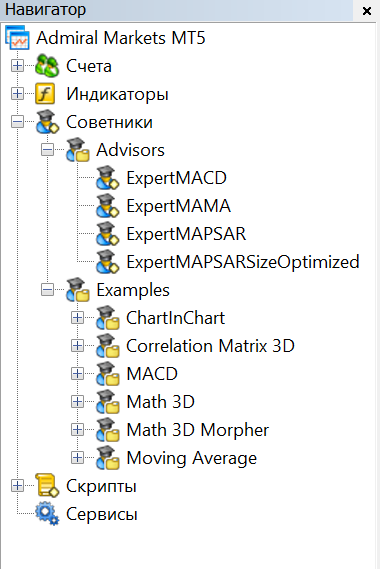Viewport: 380px width, 569px height.
Task: Click the Сервисы gear icon
Action: (47, 513)
